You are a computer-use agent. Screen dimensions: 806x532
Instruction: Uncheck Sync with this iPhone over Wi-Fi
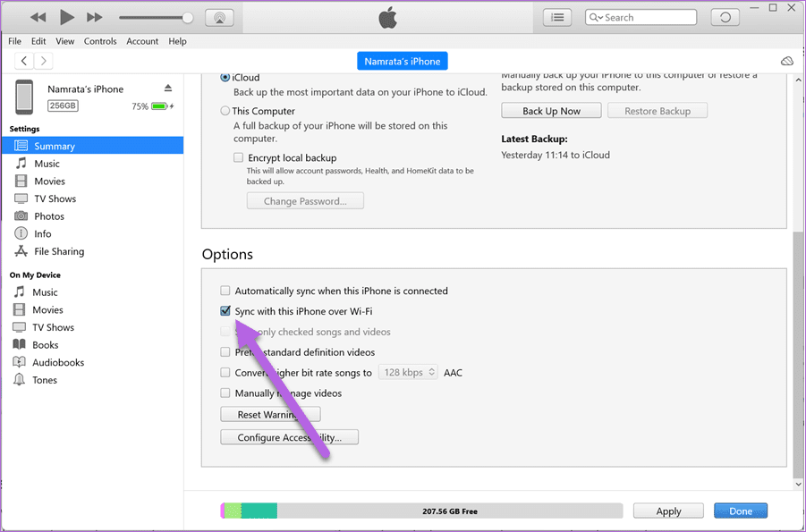coord(225,310)
